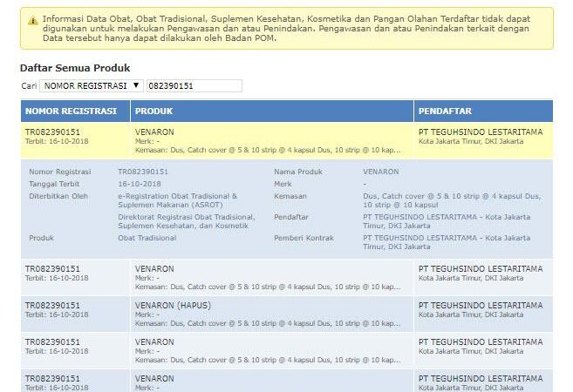Click the NOMOR REGISTRASI column header
The image size is (573, 392).
(71, 112)
